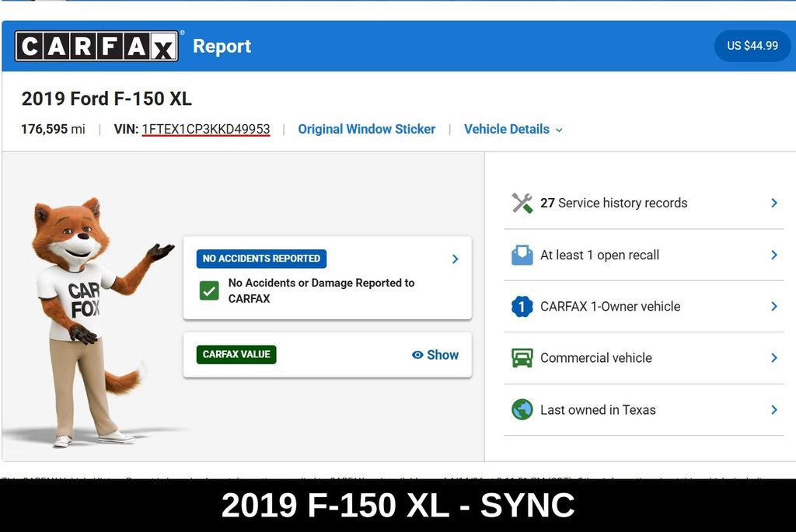Screen dimensions: 796x532
Task: Select the 176,595 mi mileage text
Action: (x=53, y=130)
